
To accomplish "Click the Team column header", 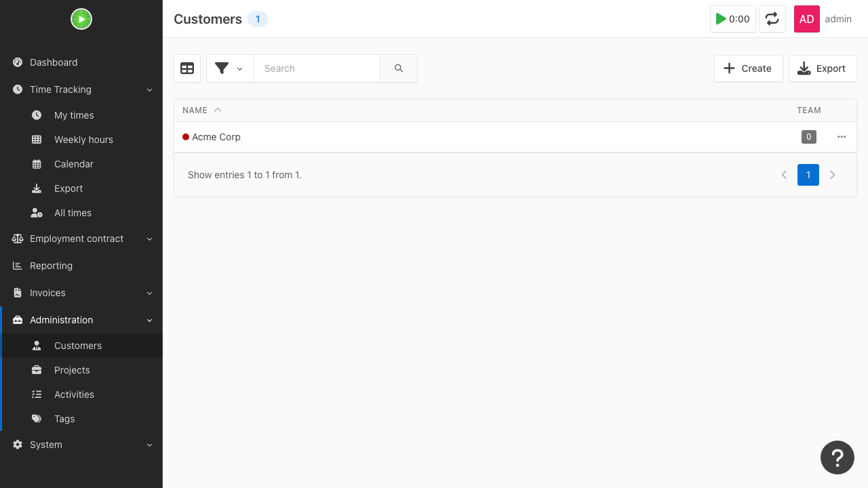I will click(809, 110).
